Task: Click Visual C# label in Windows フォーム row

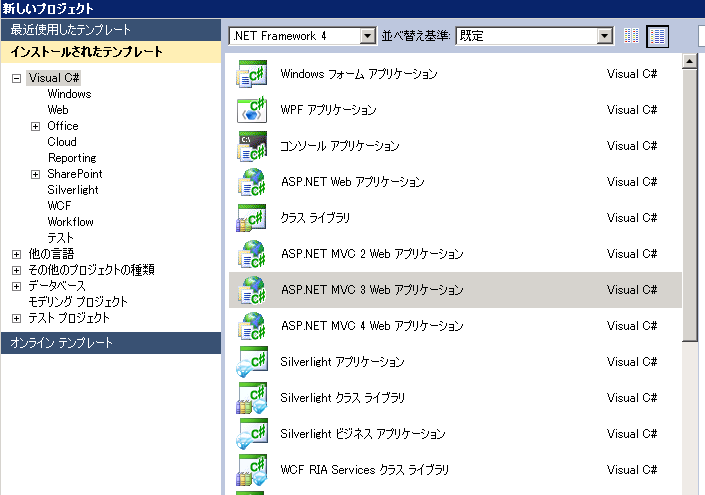Action: pyautogui.click(x=632, y=74)
